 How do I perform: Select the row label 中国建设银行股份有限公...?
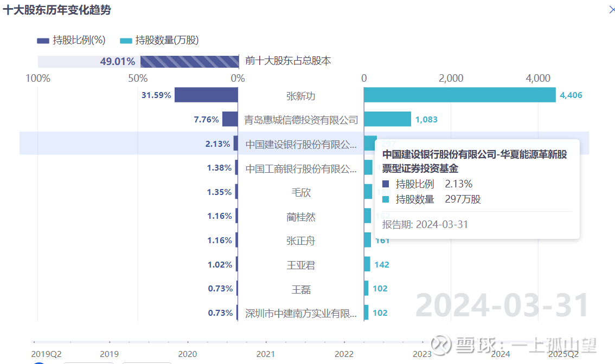301,145
